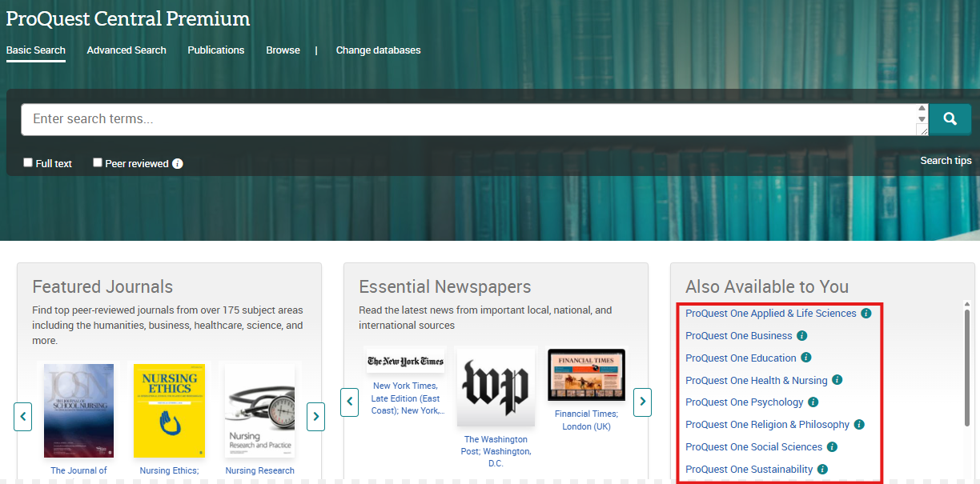Toggle the Peer reviewed checkbox
Viewport: 980px width, 484px height.
tap(98, 162)
